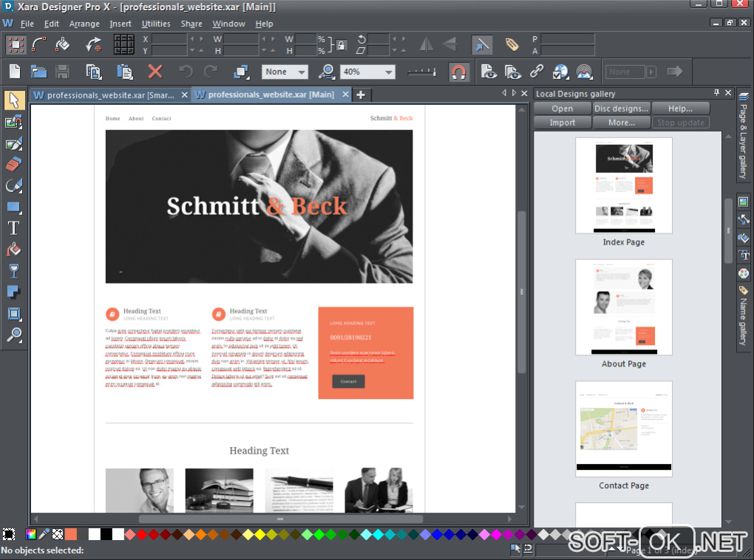
Task: Select the Selector arrow tool
Action: [13, 100]
